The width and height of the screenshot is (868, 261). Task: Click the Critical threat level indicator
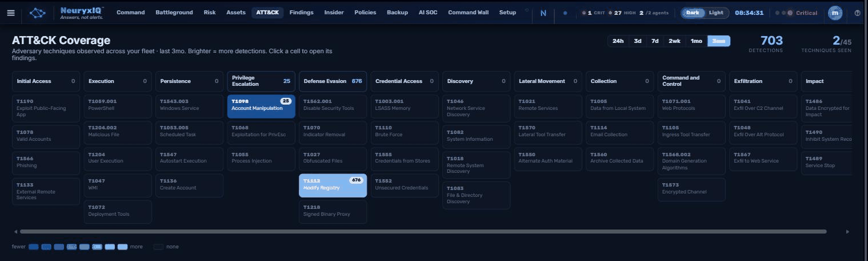796,13
